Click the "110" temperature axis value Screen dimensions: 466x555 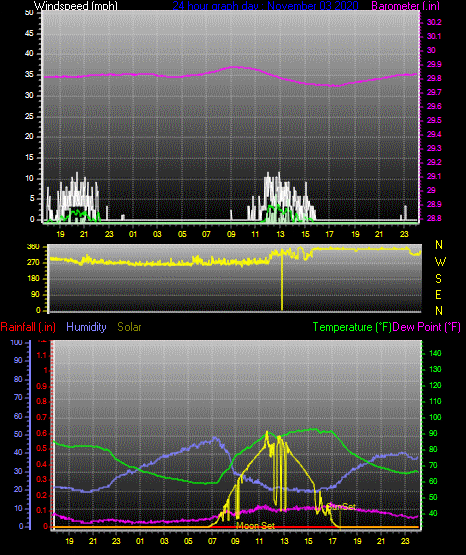point(435,401)
